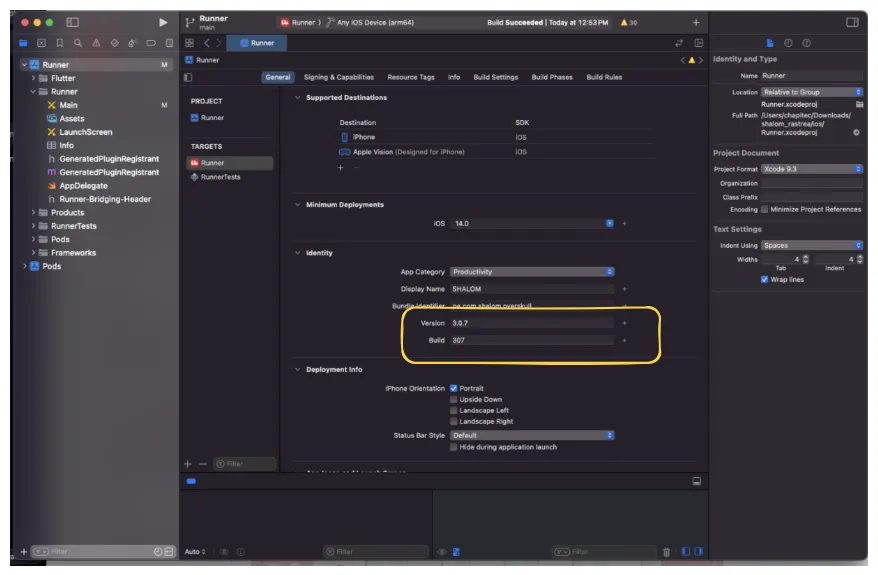878x575 pixels.
Task: Click the Version number field
Action: pyautogui.click(x=532, y=323)
